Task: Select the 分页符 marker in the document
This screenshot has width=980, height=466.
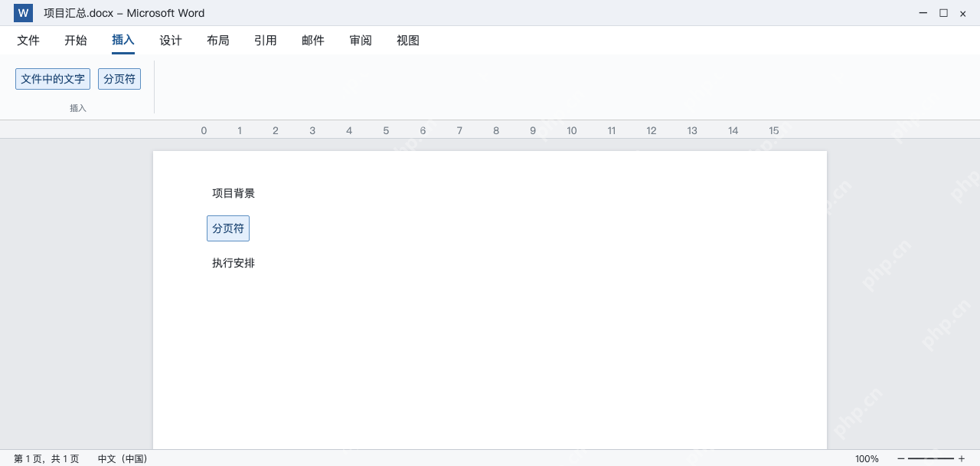Action: click(x=228, y=228)
